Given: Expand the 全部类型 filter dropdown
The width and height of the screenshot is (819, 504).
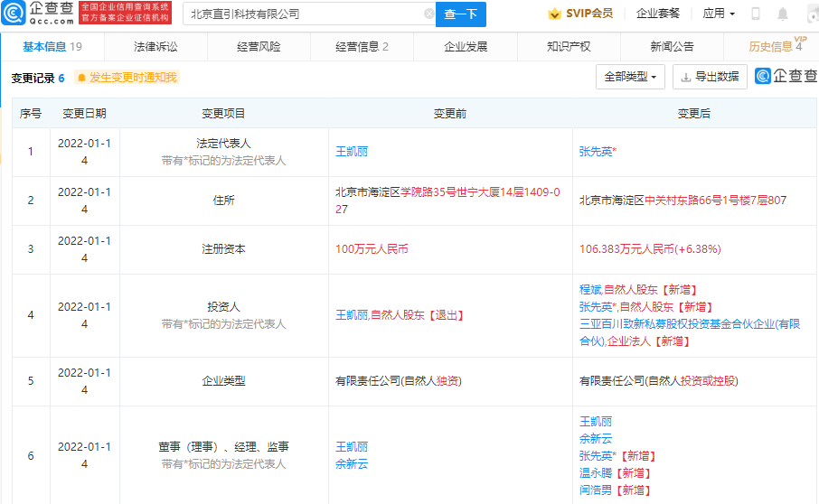Looking at the screenshot, I should coord(631,77).
